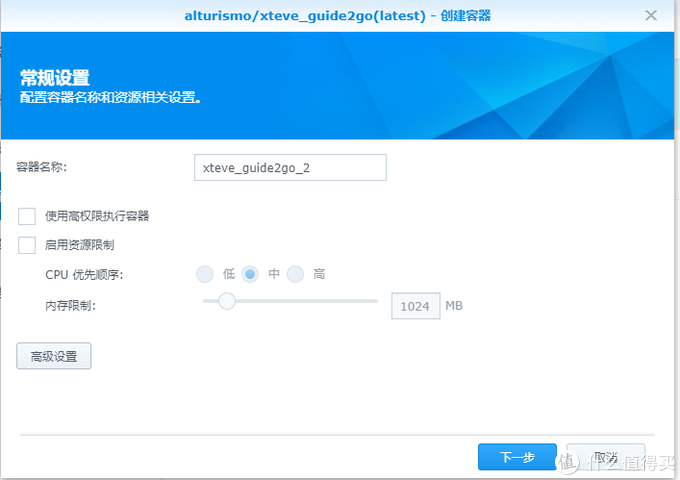Click the 容器名称 label
Screen dimensions: 680x480
[42, 167]
